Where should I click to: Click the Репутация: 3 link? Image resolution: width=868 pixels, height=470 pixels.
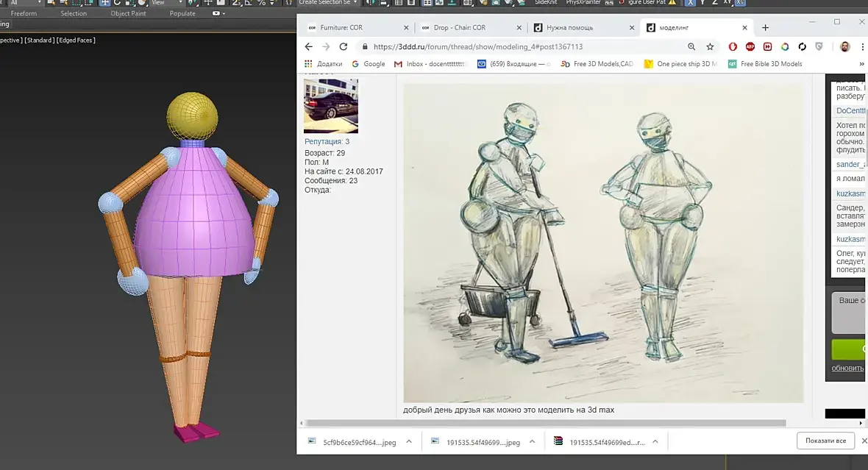pyautogui.click(x=327, y=142)
